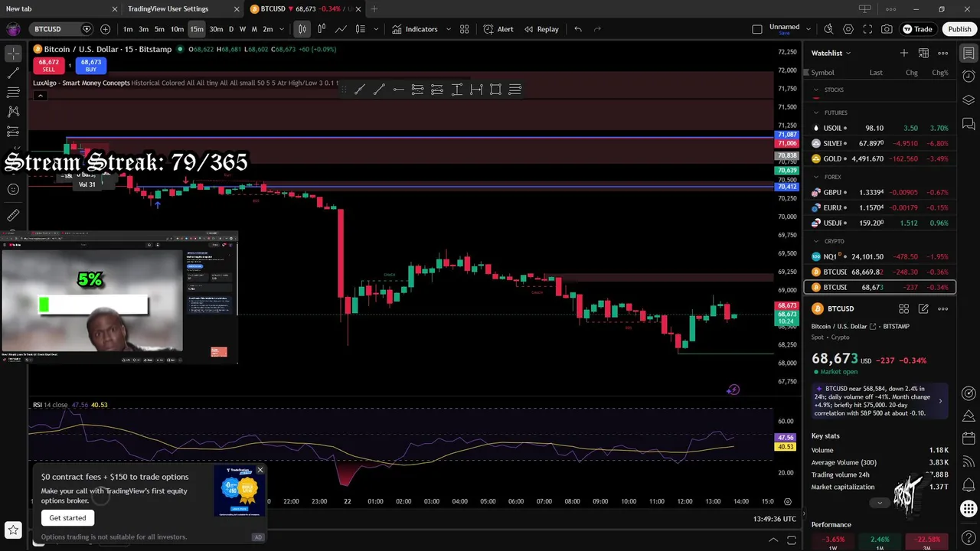Select the 30m timeframe

216,29
